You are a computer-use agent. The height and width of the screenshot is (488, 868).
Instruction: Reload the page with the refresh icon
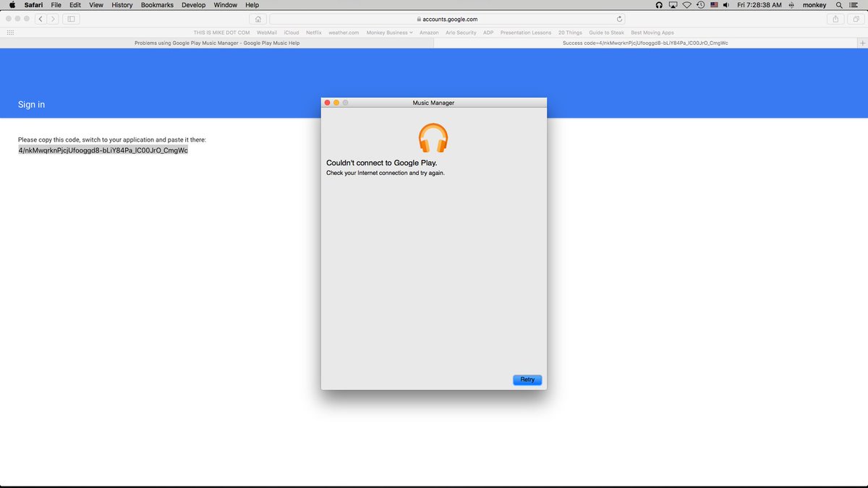click(620, 19)
